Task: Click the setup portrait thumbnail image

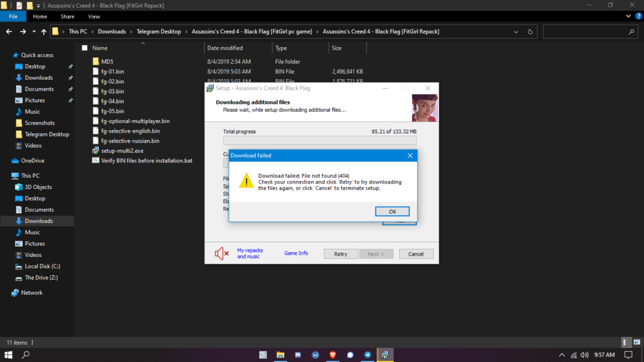Action: coord(425,108)
